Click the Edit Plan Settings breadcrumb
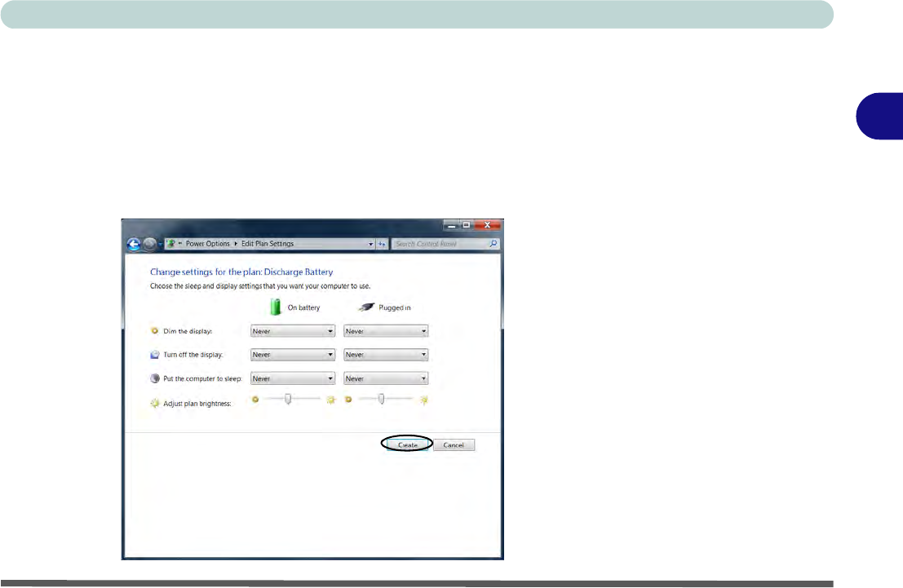 tap(268, 244)
